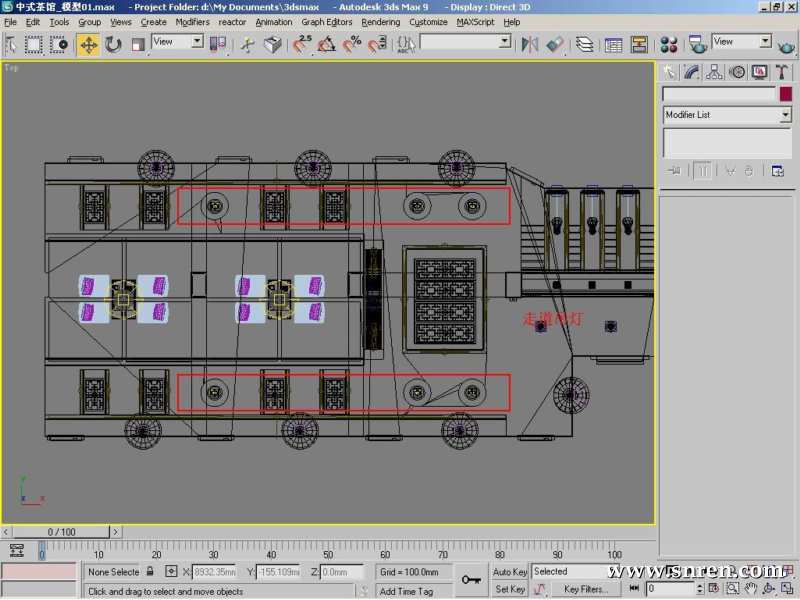Switch to the Create command panel tab

(669, 72)
